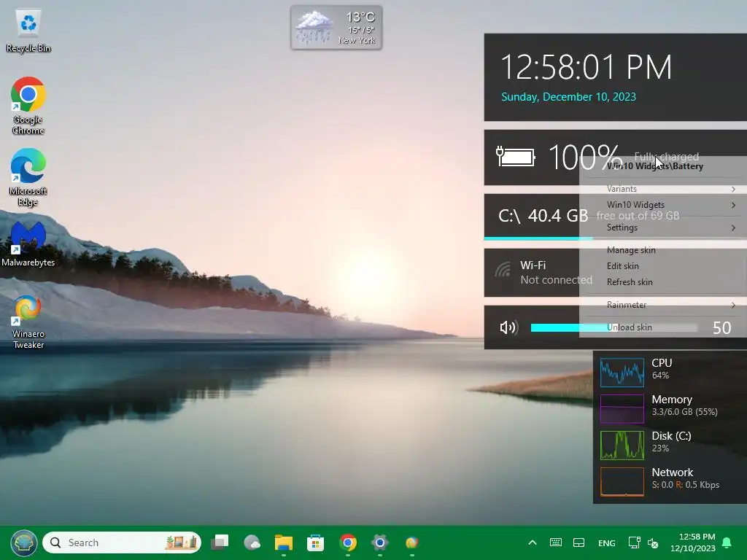Open the Winaero Tweaker desktop shortcut
The image size is (747, 560).
click(28, 322)
